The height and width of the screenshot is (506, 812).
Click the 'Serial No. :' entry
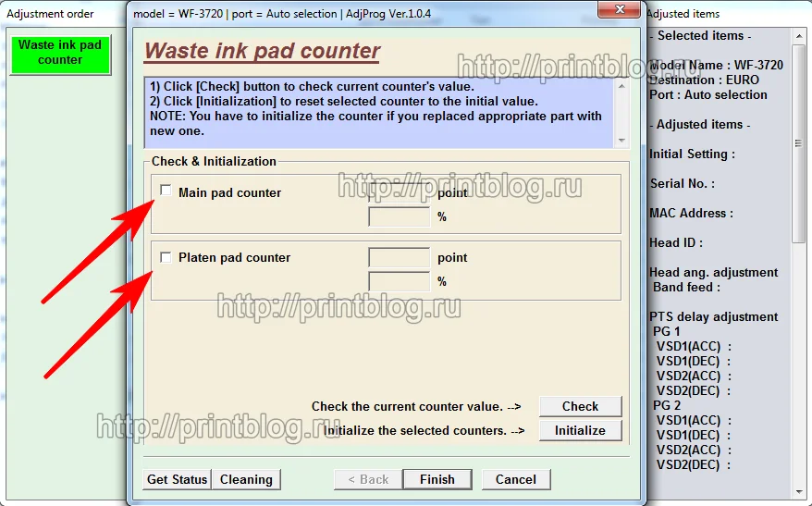click(x=682, y=184)
